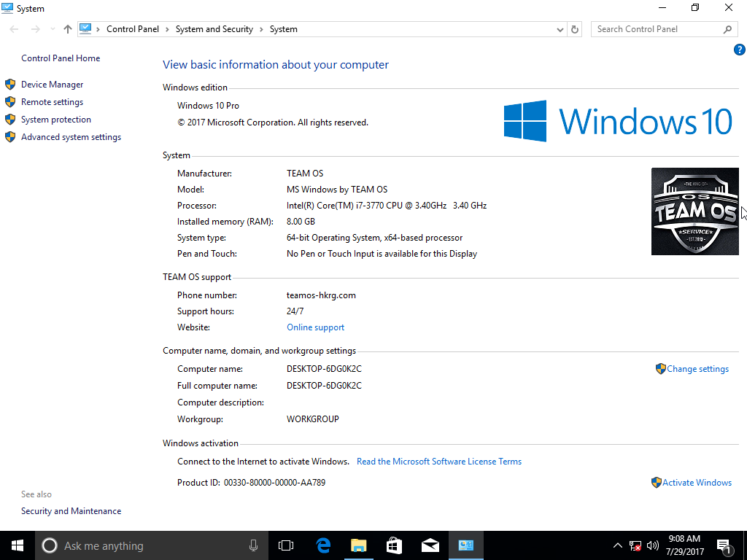Click the teamos-hkrg.com phone number text
The width and height of the screenshot is (747, 560).
tap(321, 295)
